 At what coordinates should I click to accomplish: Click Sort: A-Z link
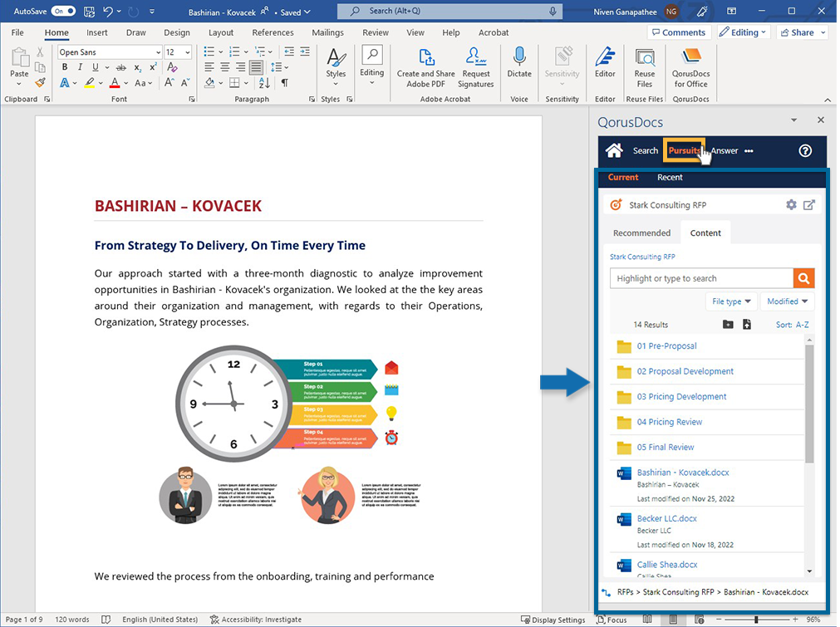pyautogui.click(x=793, y=325)
